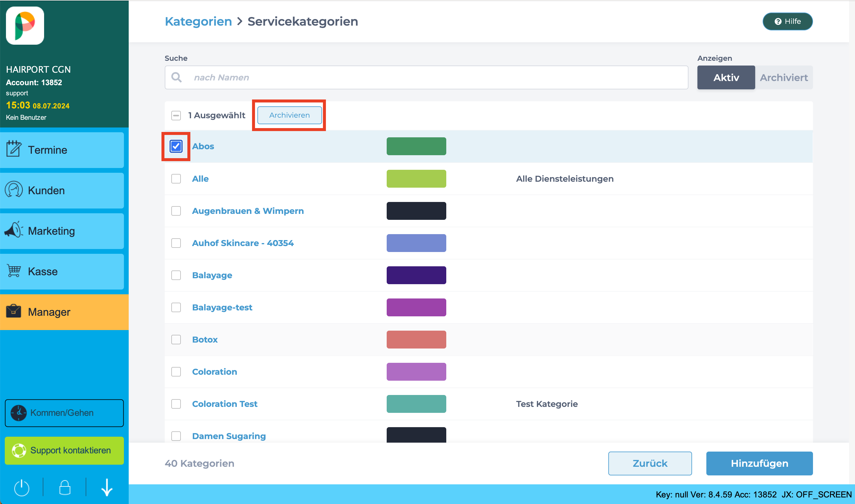Click the Zurück button

click(650, 463)
